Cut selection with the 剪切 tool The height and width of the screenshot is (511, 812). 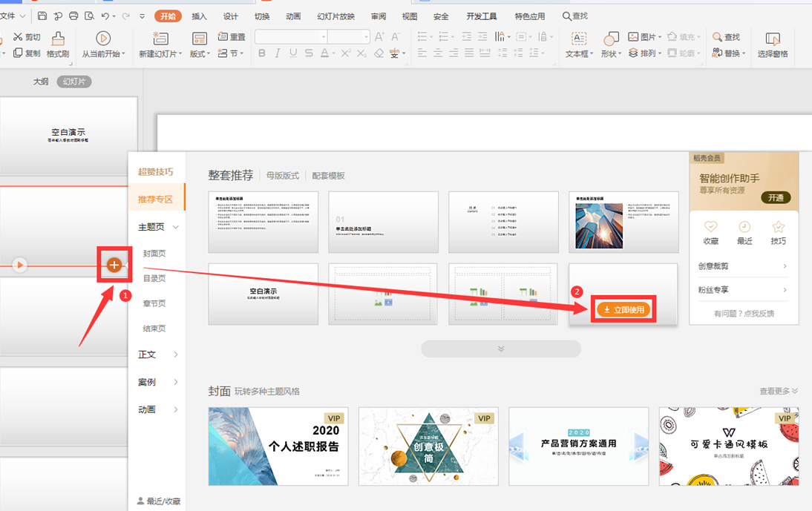(27, 37)
